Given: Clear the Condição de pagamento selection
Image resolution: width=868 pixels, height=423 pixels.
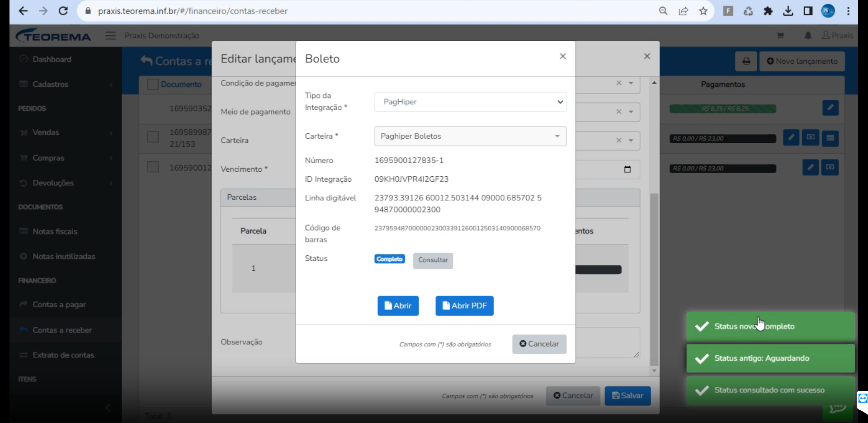Looking at the screenshot, I should click(619, 83).
